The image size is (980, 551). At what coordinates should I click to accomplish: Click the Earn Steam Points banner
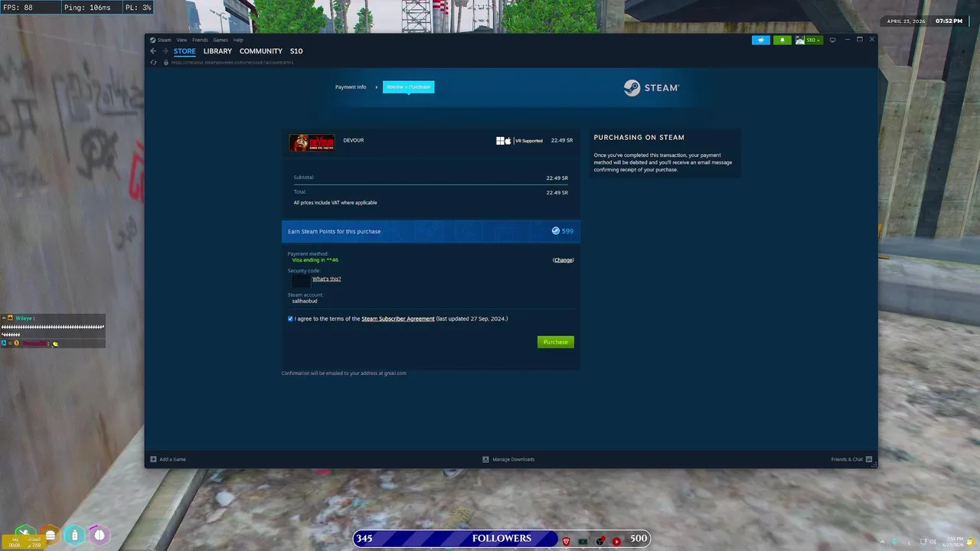coord(431,231)
